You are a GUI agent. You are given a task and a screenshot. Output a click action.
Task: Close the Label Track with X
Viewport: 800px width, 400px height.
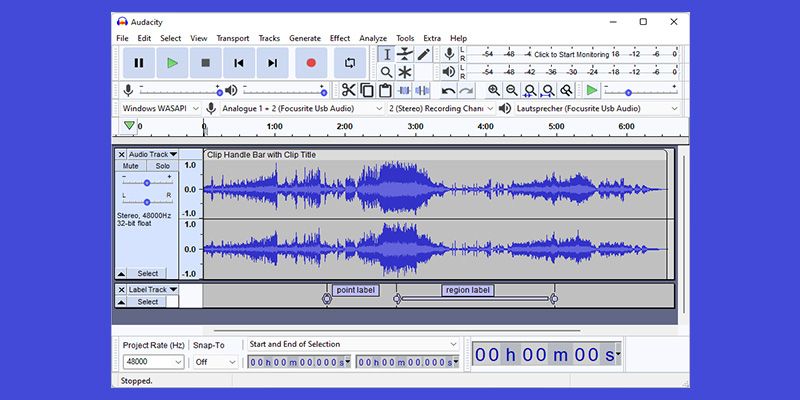point(121,289)
